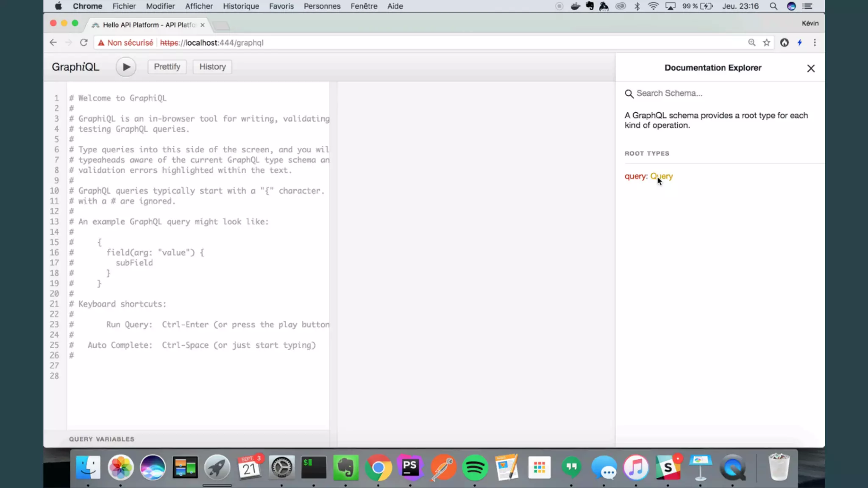Open Keynote from the Dock

pos(700,467)
